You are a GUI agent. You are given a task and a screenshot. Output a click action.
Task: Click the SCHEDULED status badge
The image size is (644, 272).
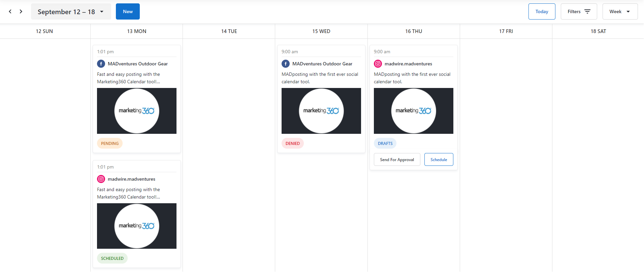click(112, 258)
